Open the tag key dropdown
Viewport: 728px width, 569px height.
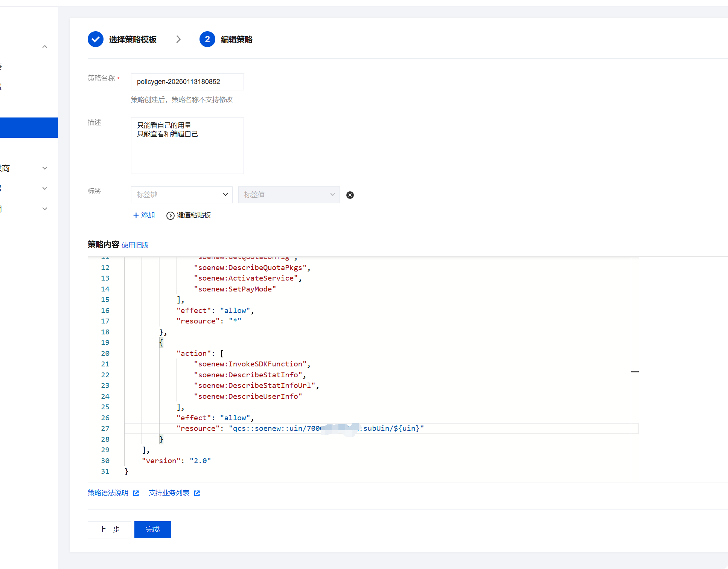click(x=182, y=195)
